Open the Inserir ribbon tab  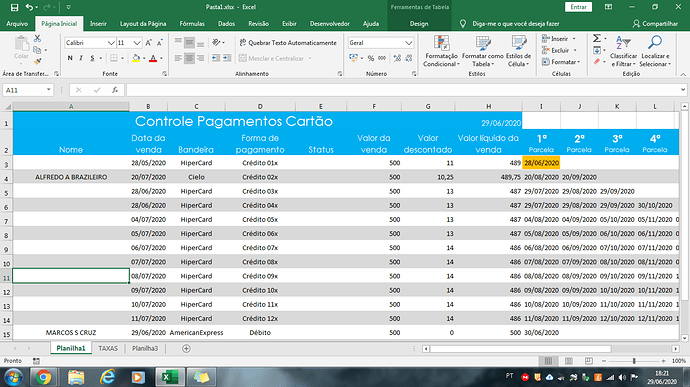(98, 24)
